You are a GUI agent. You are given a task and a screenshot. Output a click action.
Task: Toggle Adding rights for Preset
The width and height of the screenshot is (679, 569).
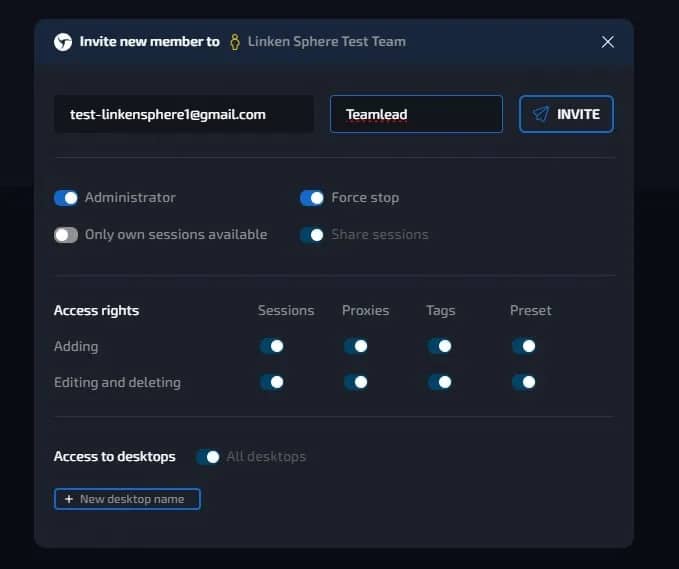coord(524,346)
